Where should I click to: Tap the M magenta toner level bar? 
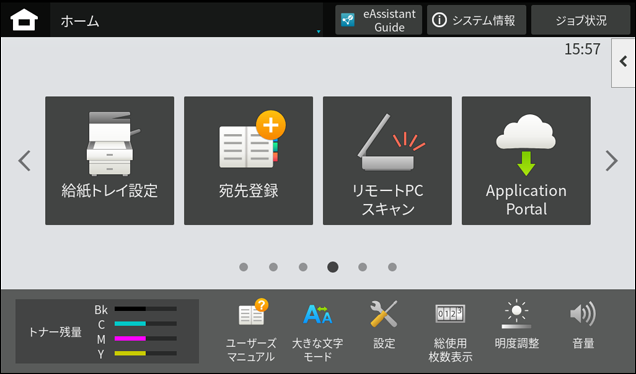146,338
